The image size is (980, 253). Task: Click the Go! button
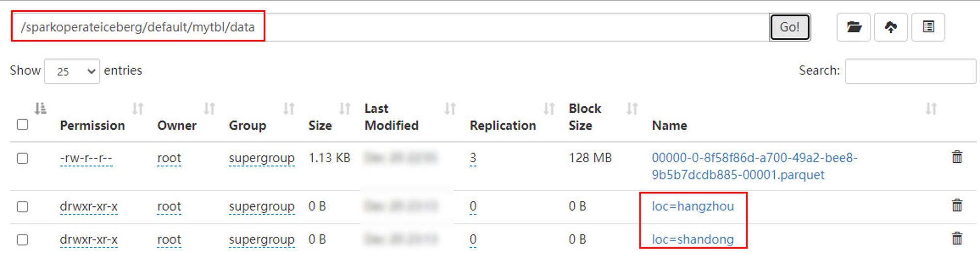point(789,27)
